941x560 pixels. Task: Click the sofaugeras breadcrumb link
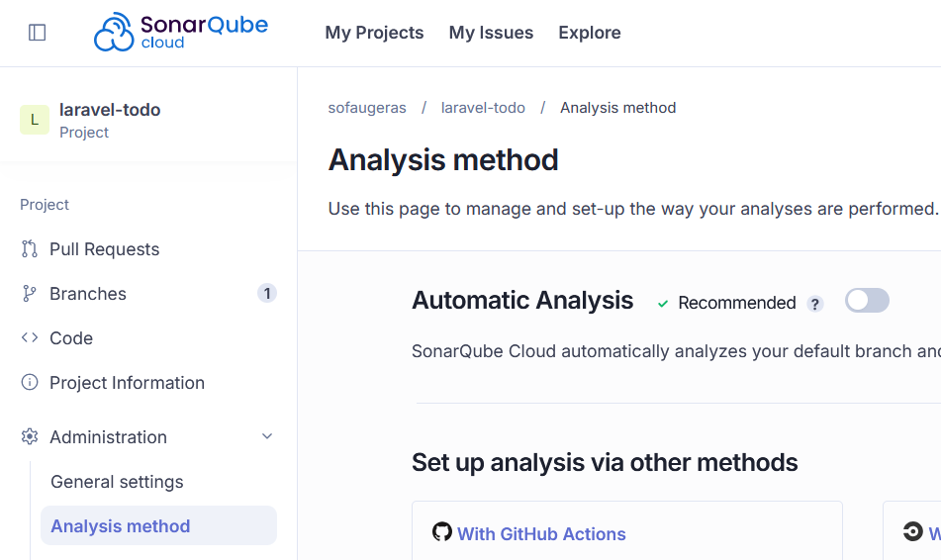367,108
